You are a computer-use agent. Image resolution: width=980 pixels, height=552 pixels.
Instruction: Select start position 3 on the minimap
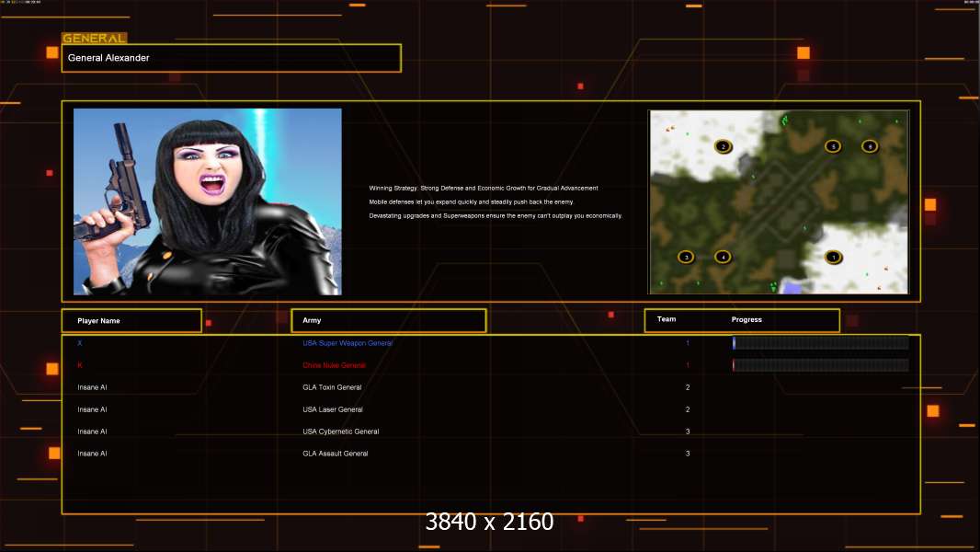pyautogui.click(x=686, y=257)
